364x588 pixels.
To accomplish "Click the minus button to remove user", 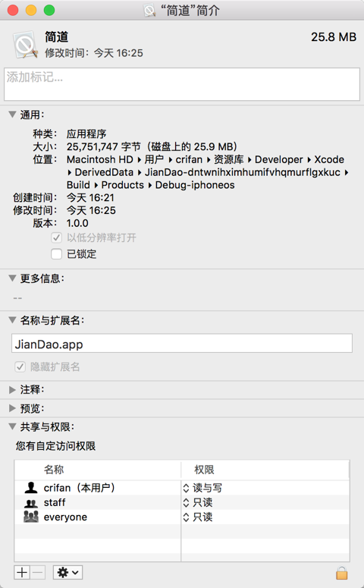I will pyautogui.click(x=37, y=572).
